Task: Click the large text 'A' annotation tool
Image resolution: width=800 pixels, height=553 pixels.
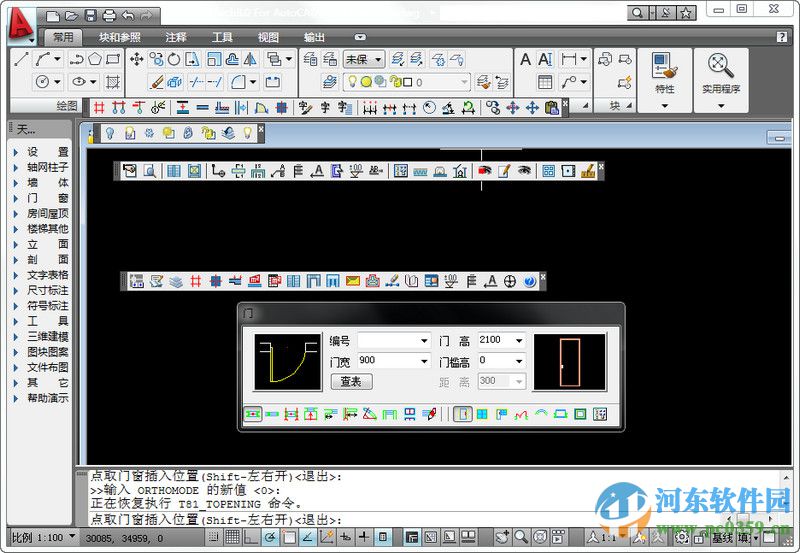Action: (525, 60)
